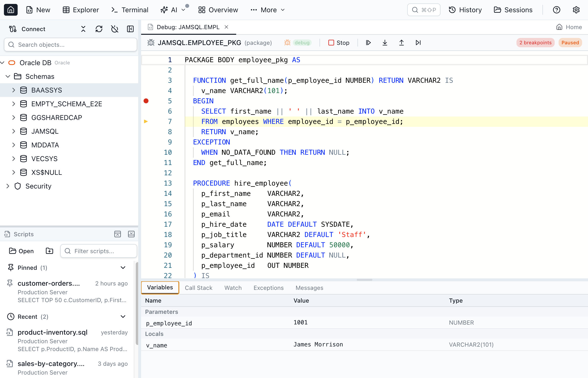588x378 pixels.
Task: Toggle the breakpoint on line 5
Action: coord(146,101)
